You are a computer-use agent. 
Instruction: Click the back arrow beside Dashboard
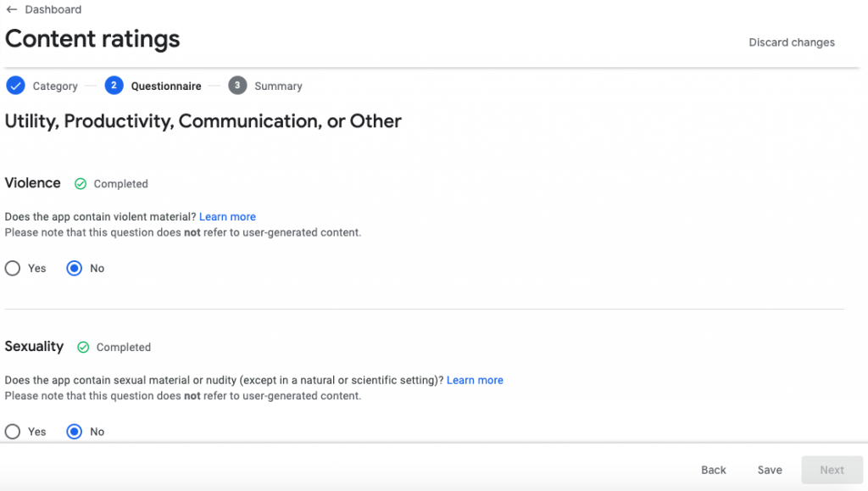point(11,10)
